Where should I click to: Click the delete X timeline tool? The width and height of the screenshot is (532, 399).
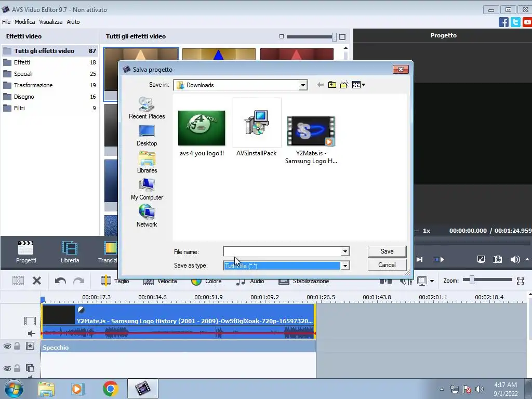pyautogui.click(x=37, y=281)
